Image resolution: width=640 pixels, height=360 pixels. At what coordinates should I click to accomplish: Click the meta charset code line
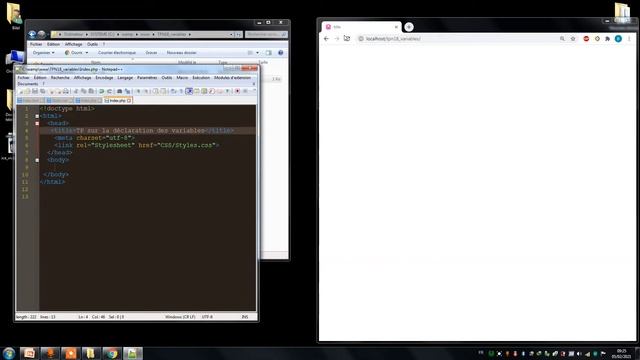[94, 138]
